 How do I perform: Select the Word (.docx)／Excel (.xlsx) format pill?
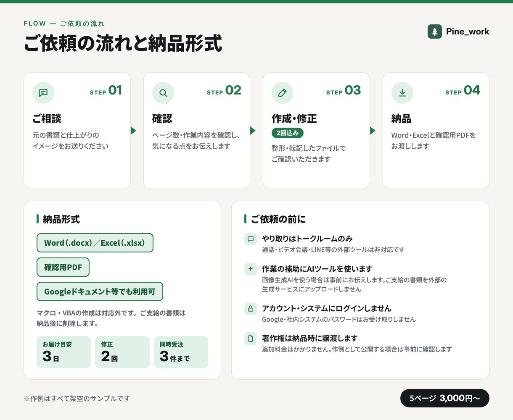95,243
